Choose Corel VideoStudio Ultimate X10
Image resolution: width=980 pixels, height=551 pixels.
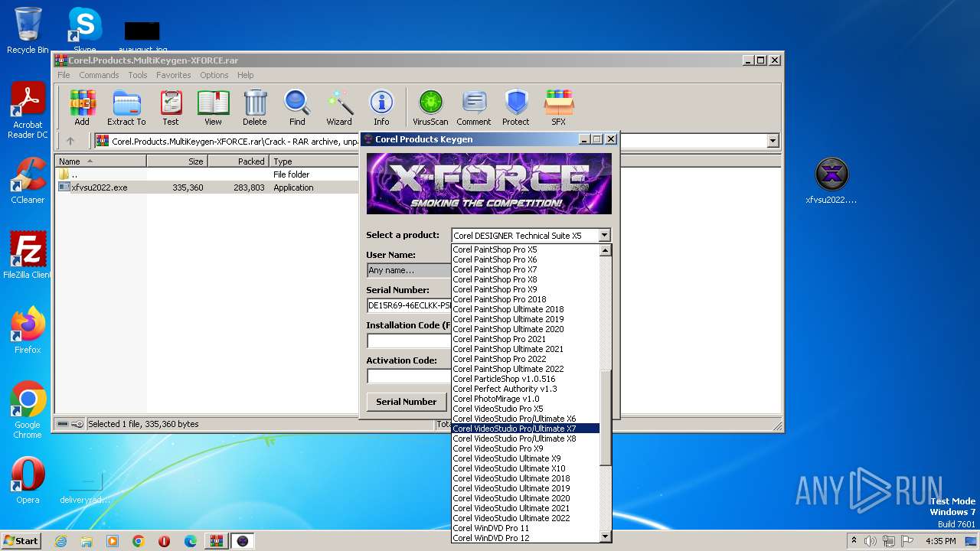(x=525, y=468)
